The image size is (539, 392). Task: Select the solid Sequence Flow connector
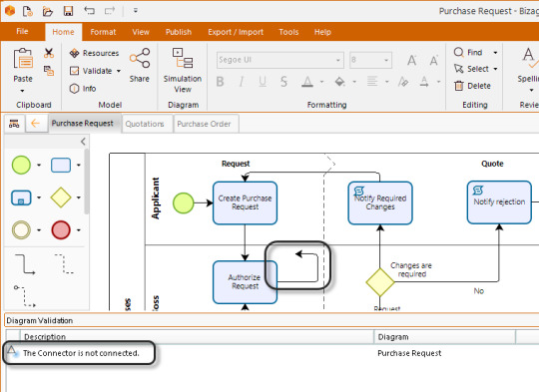point(25,264)
